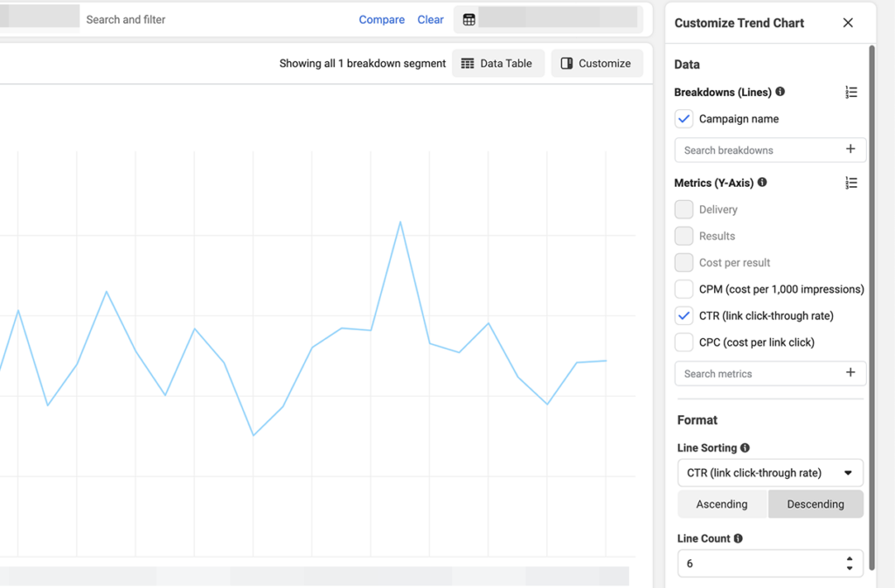
Task: Clear the current filter
Action: 430,18
